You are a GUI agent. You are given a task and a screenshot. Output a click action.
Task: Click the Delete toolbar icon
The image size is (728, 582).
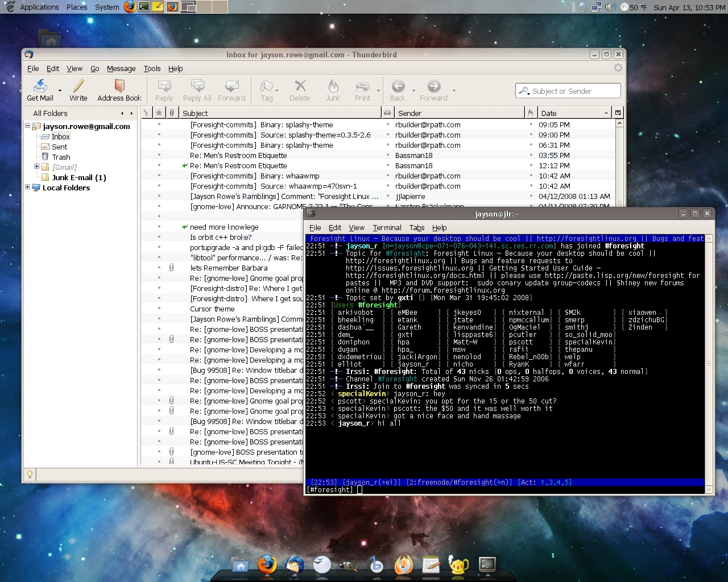[x=300, y=86]
